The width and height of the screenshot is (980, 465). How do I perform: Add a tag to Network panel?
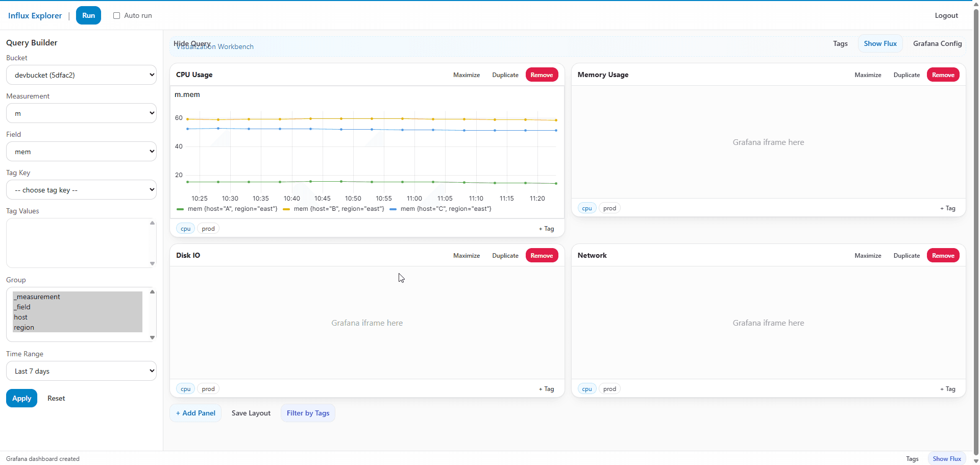[947, 389]
